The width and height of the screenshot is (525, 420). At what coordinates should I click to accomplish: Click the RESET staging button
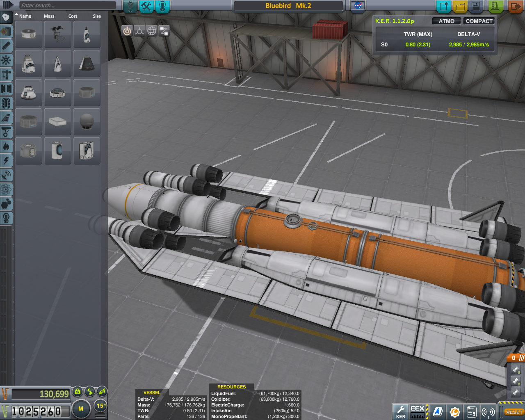514,412
